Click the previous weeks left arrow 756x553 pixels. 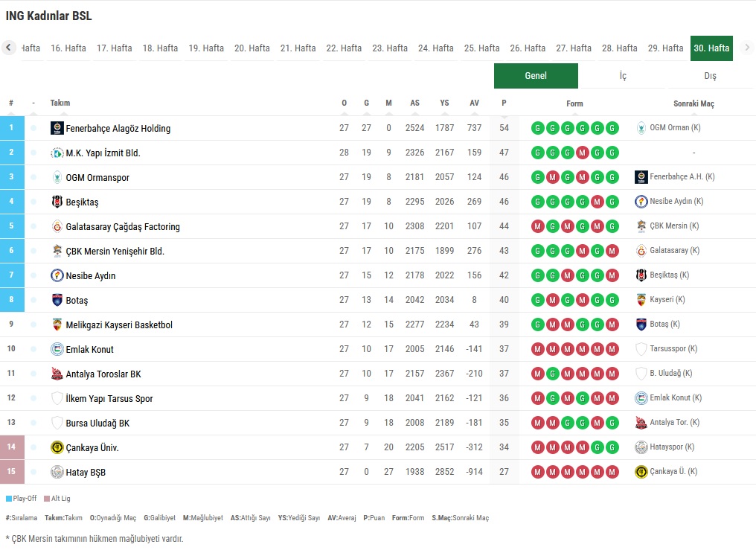tap(8, 47)
